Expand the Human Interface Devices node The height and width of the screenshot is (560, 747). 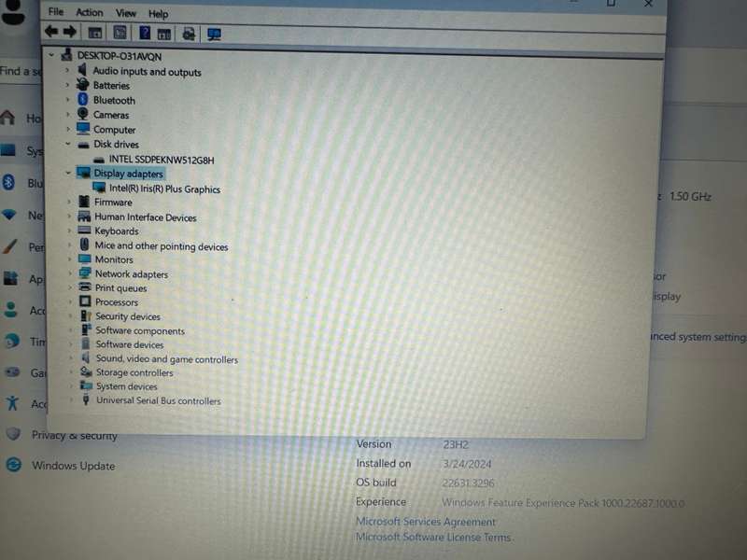(x=69, y=217)
